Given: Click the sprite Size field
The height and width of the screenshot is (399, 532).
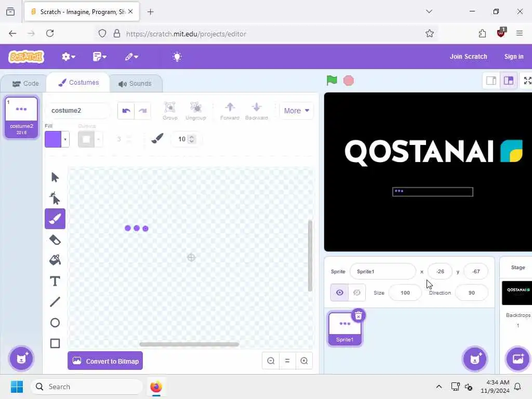Looking at the screenshot, I should [x=405, y=293].
